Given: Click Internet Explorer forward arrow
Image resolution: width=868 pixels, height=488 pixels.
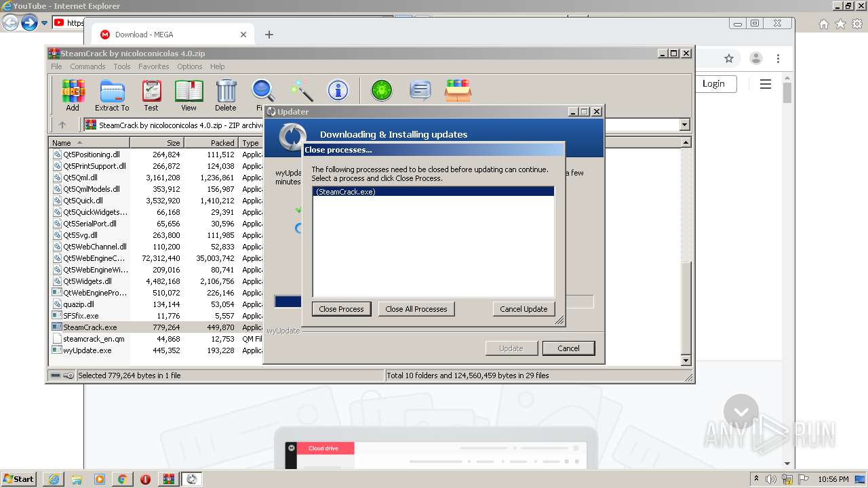Looking at the screenshot, I should [x=28, y=23].
